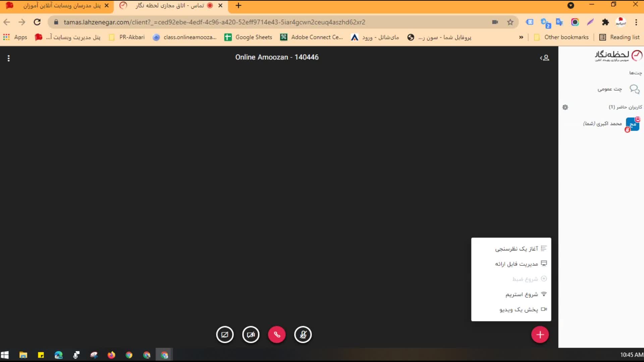This screenshot has width=644, height=362.
Task: Open Firefox from the taskbar
Action: [111, 355]
